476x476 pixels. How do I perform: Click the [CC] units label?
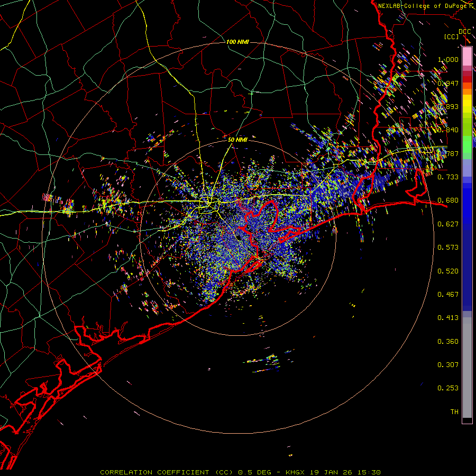point(452,36)
